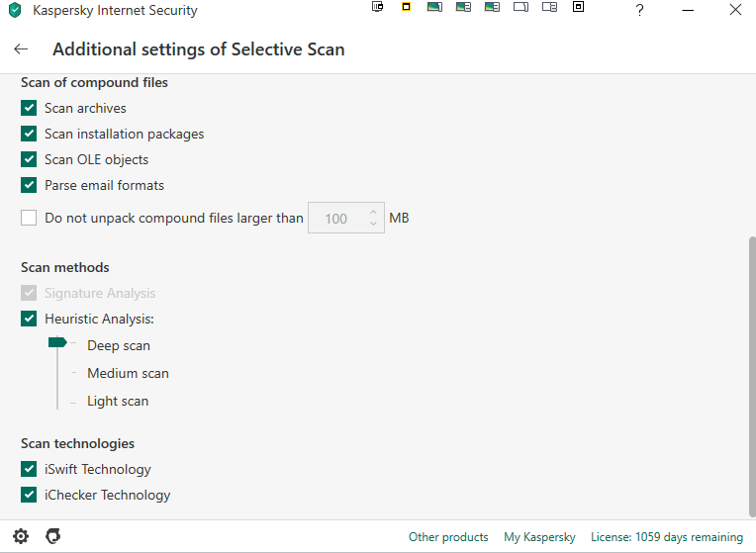Open the support agent icon
756x553 pixels.
click(52, 536)
